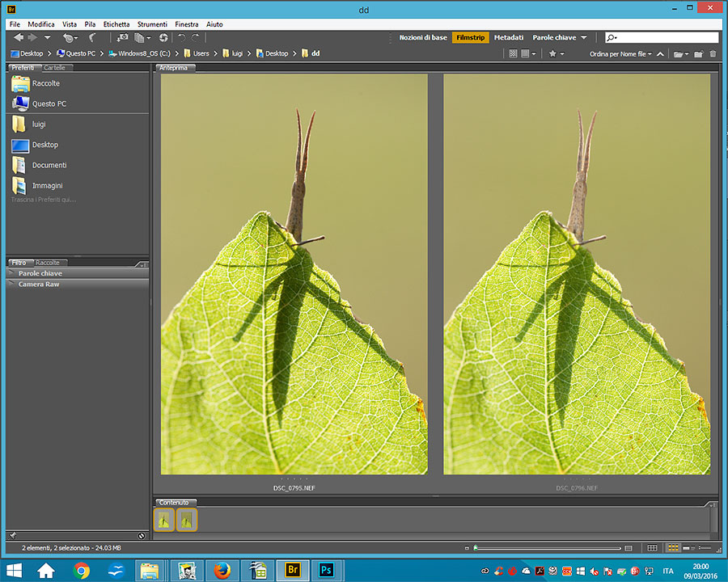Image resolution: width=728 pixels, height=582 pixels.
Task: Open the star rating filter dropdown
Action: (x=557, y=54)
